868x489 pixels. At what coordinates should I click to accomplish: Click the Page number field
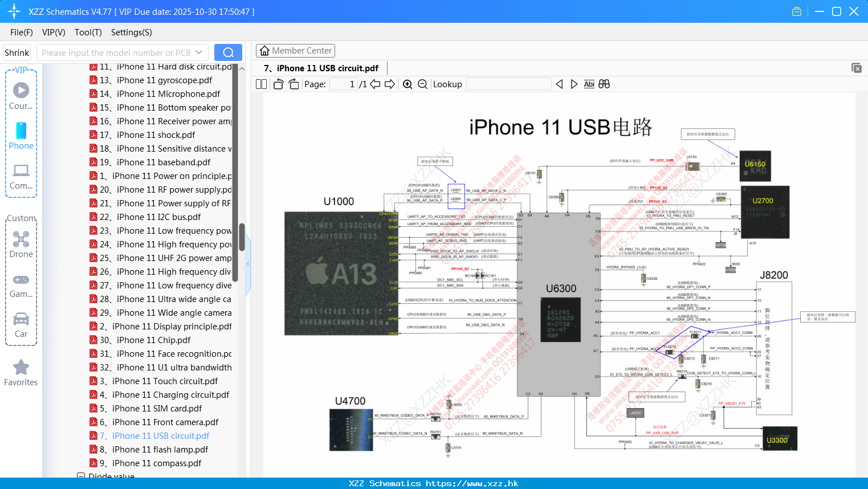coord(344,84)
